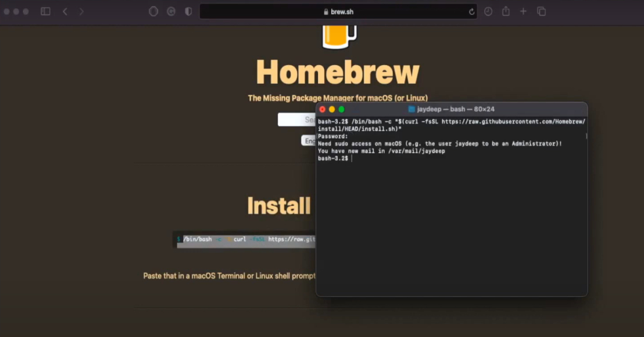Click 'The Missing Package Manager' tagline
Viewport: 644px width, 337px height.
(x=338, y=98)
